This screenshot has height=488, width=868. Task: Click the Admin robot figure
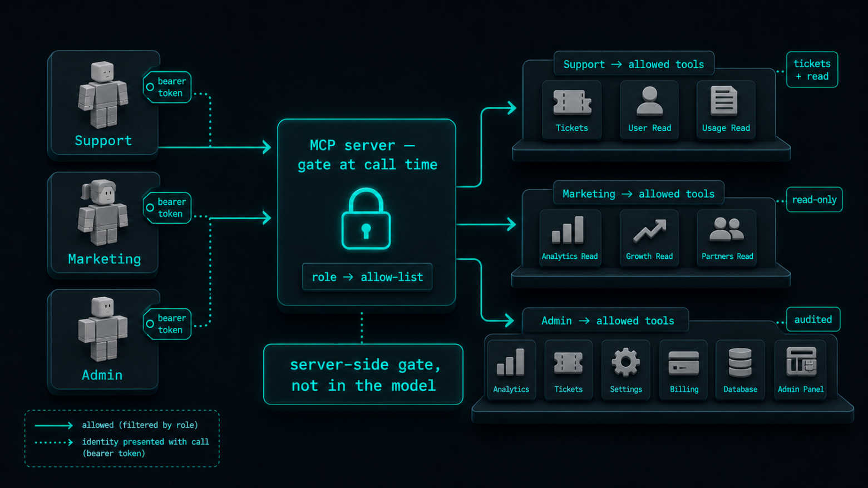pyautogui.click(x=103, y=329)
